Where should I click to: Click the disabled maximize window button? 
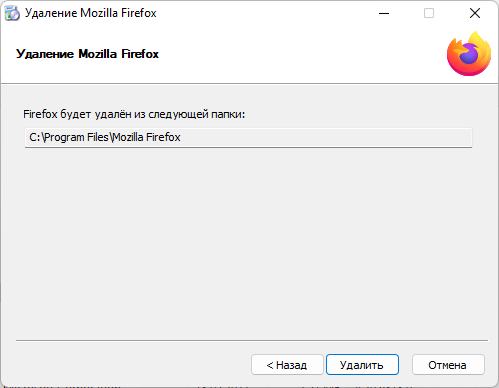tap(429, 13)
